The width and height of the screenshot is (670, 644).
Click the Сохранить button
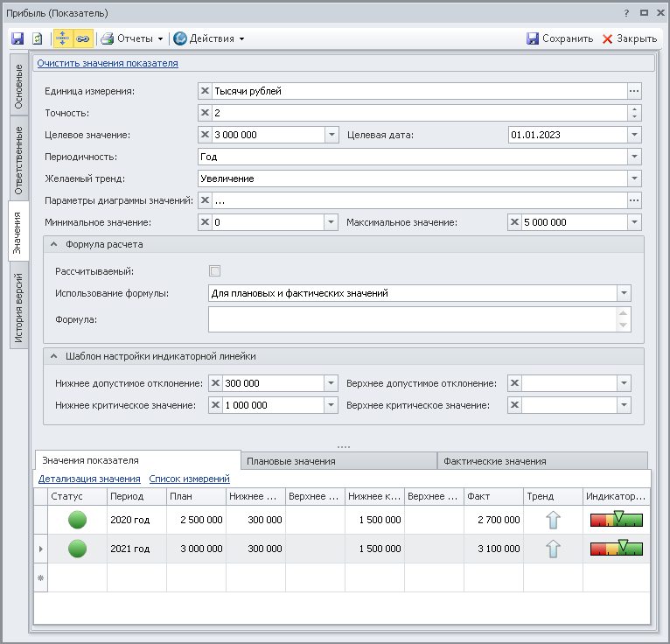(x=560, y=38)
